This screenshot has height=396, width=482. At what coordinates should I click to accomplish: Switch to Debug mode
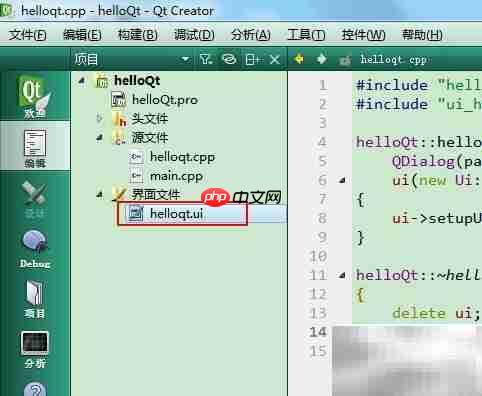(x=35, y=249)
